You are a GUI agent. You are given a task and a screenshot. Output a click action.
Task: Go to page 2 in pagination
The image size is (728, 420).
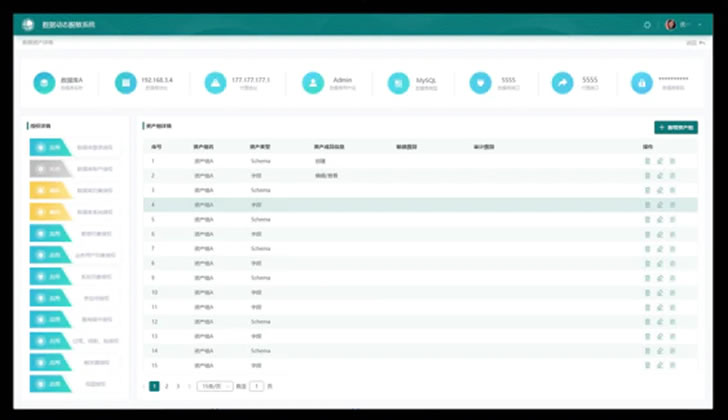point(166,385)
